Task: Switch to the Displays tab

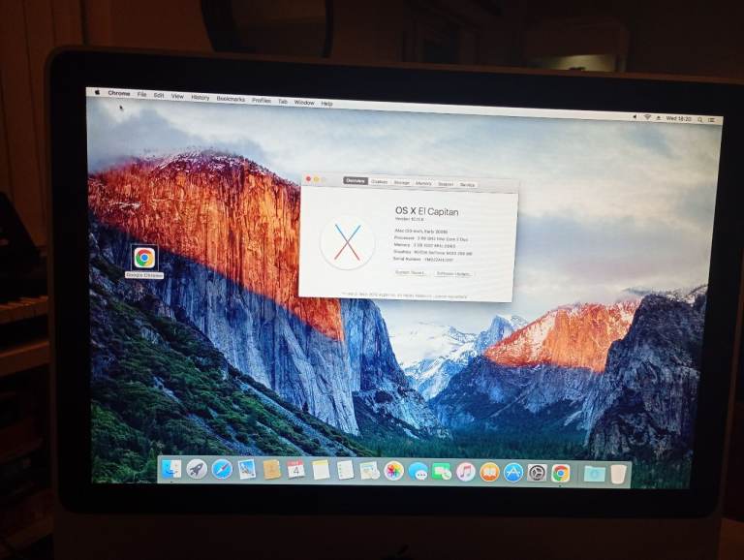Action: coord(379,181)
